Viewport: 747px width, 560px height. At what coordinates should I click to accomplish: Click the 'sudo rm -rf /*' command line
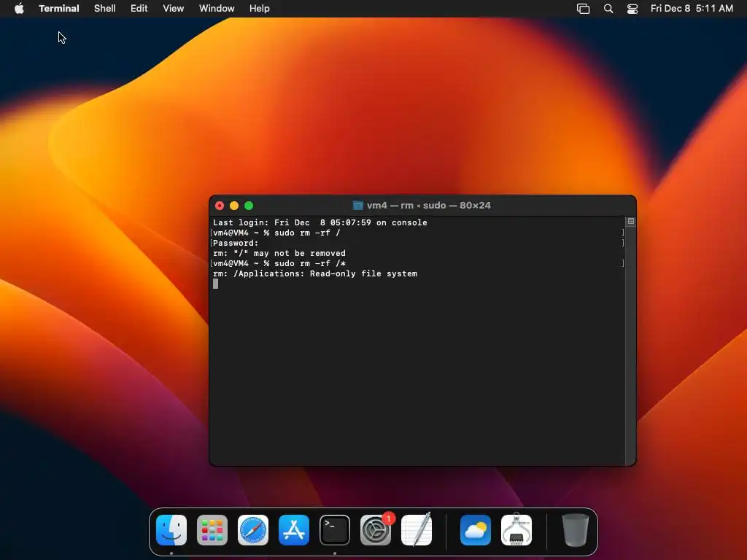point(279,263)
